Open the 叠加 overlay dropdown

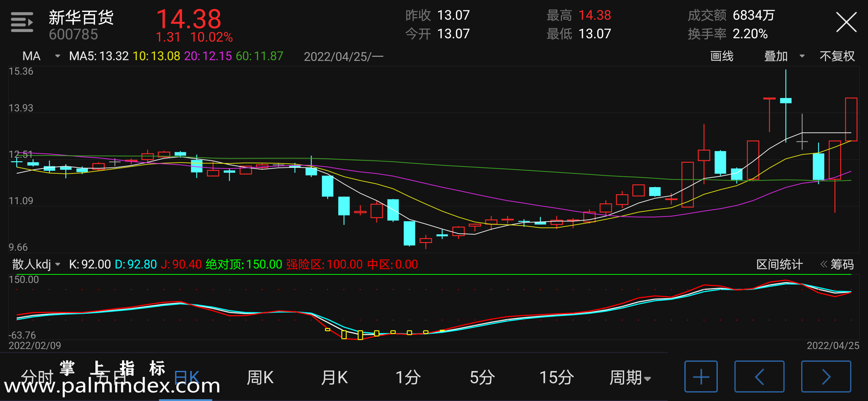[x=784, y=56]
